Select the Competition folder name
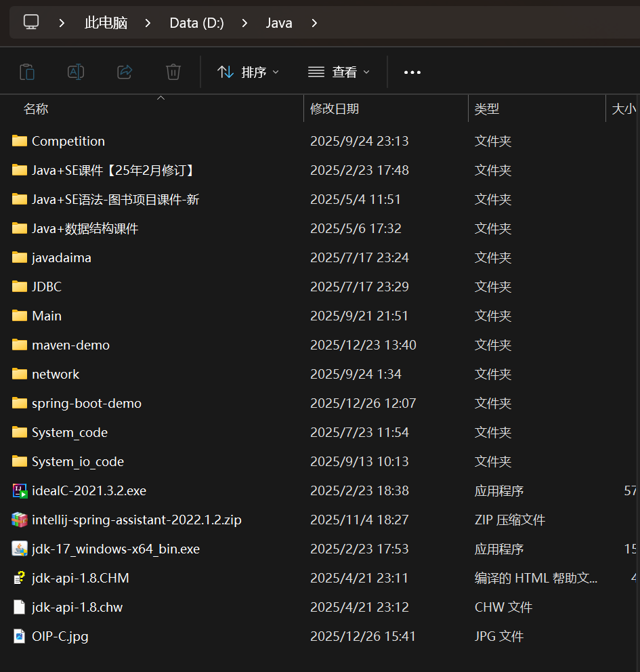The height and width of the screenshot is (672, 640). point(68,141)
